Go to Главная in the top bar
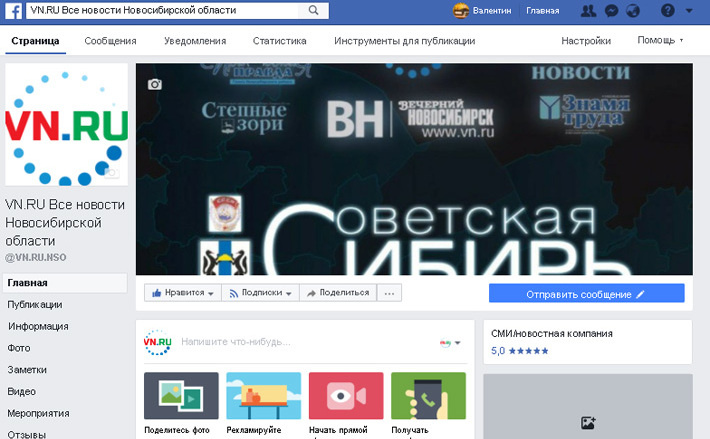This screenshot has height=439, width=710. 542,10
